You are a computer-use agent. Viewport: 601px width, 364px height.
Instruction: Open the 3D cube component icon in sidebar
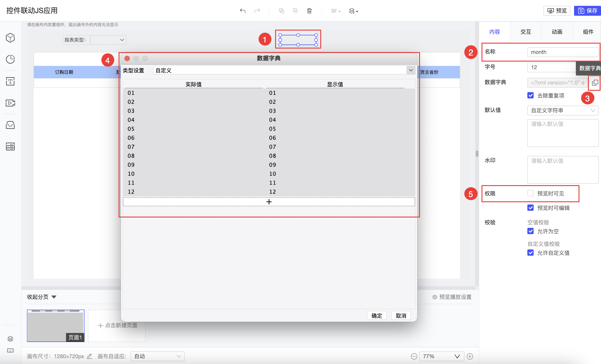[x=10, y=38]
